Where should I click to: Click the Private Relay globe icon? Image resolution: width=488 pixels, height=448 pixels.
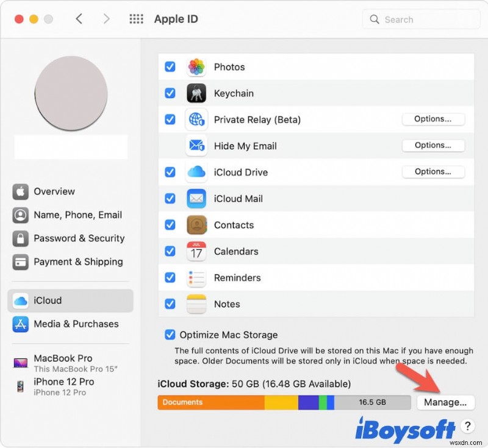tap(196, 119)
